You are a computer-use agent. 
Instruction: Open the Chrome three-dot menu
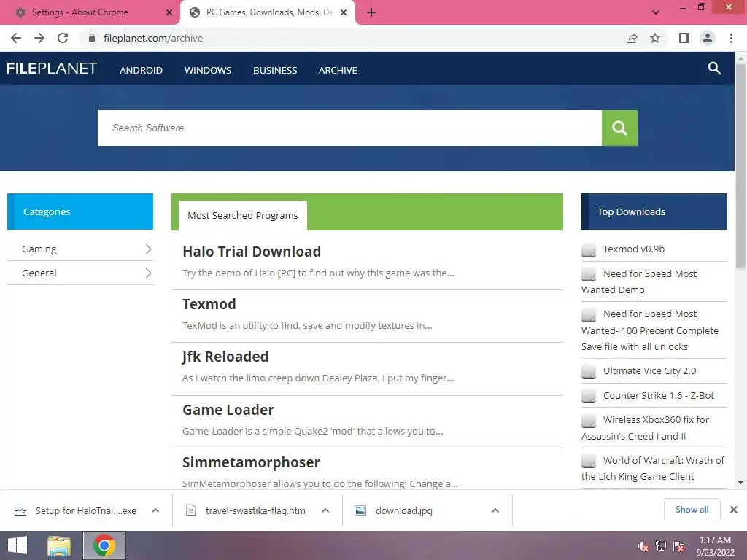point(731,38)
